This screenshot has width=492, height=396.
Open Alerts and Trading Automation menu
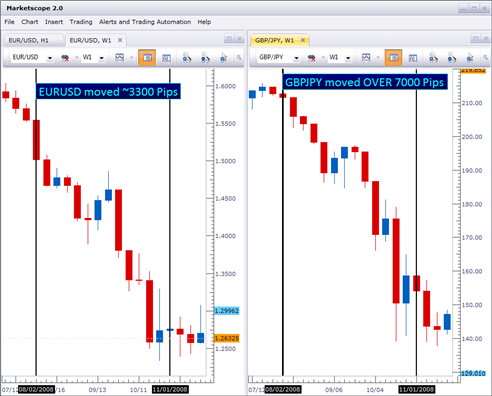(x=145, y=22)
